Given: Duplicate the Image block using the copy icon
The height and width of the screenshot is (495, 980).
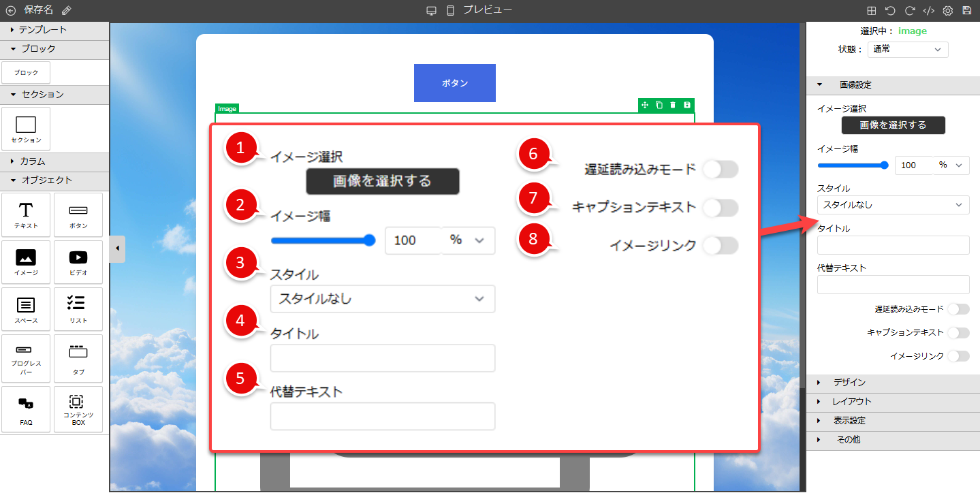Looking at the screenshot, I should coord(659,105).
